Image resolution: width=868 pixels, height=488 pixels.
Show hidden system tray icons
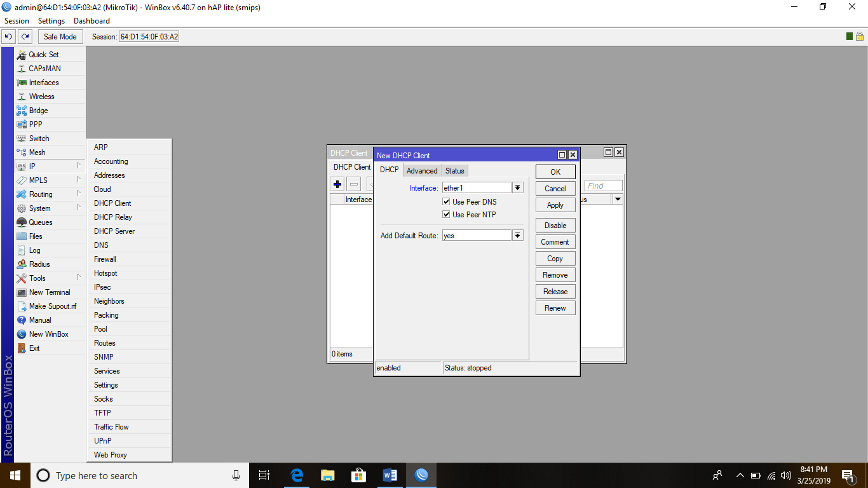tap(740, 475)
